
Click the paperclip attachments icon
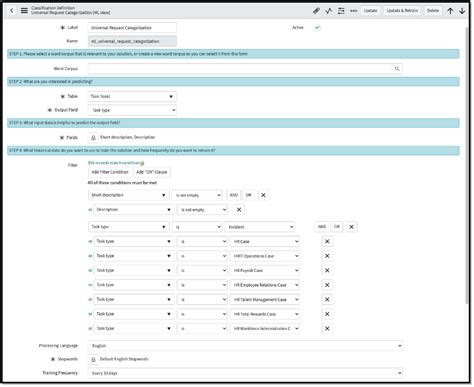click(316, 11)
